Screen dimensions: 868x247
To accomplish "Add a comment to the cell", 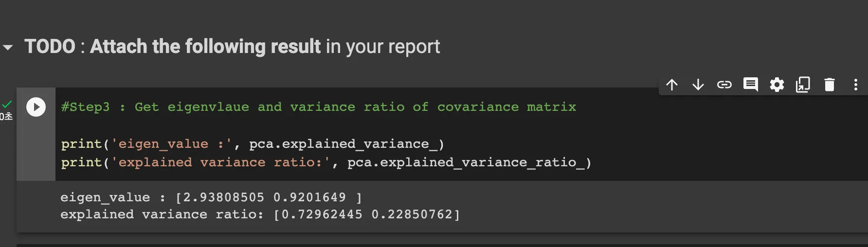I will point(751,85).
